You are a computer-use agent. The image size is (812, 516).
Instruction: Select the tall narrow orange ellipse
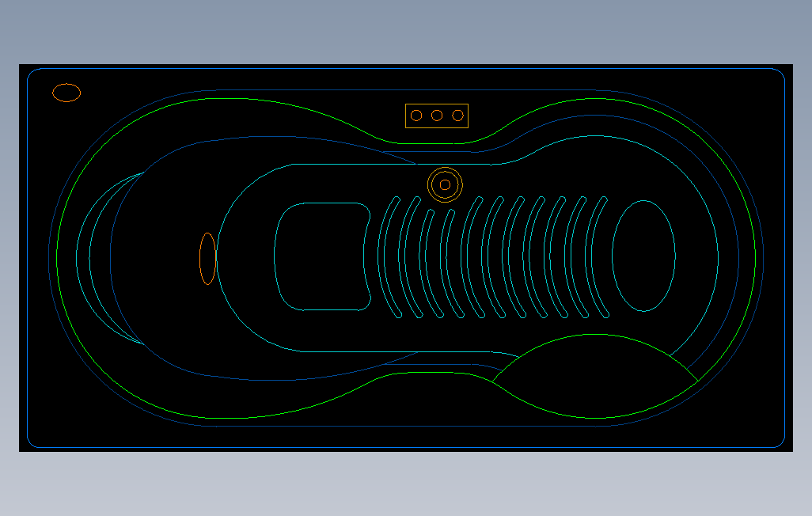[x=207, y=259]
